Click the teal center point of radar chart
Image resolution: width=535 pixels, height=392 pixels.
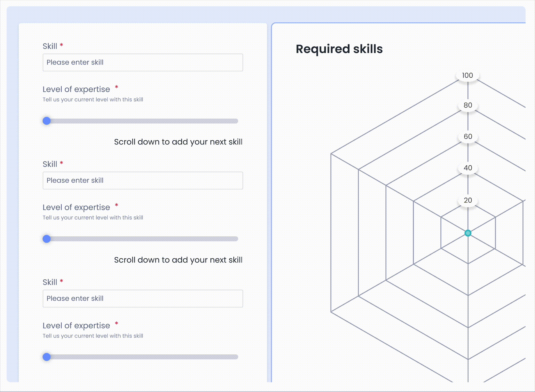(468, 233)
